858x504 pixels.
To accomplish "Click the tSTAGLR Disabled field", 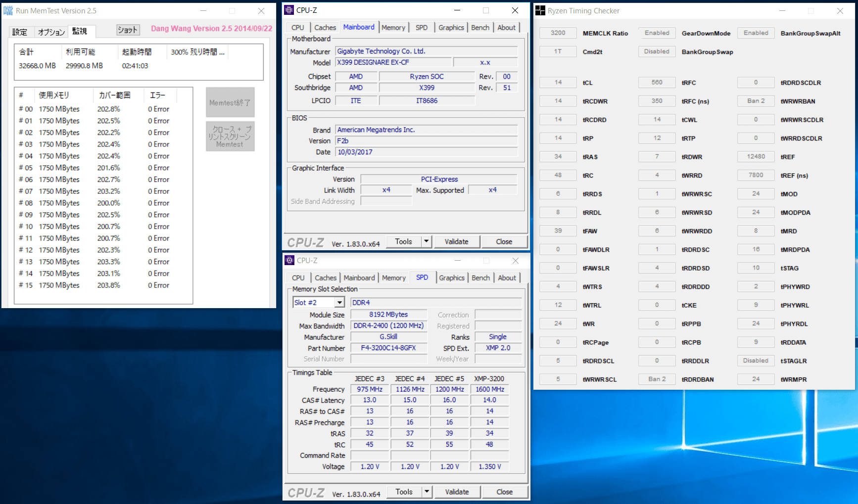I will tap(756, 361).
